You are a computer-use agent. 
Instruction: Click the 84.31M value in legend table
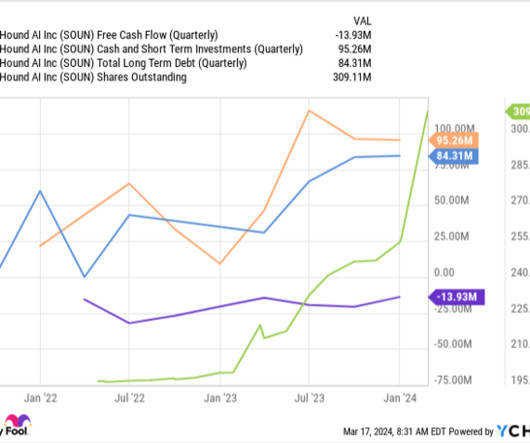pyautogui.click(x=355, y=63)
